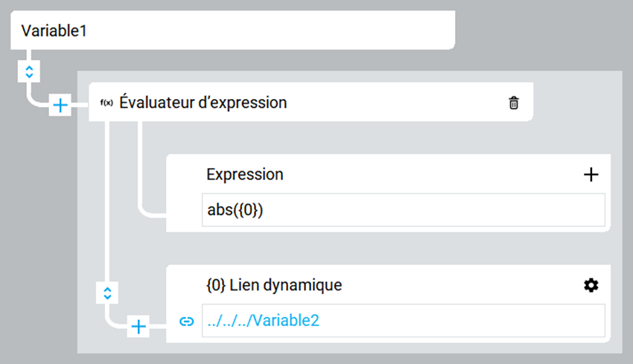The height and width of the screenshot is (364, 633).
Task: Focus the abs({0}) expression input field
Action: [x=404, y=210]
